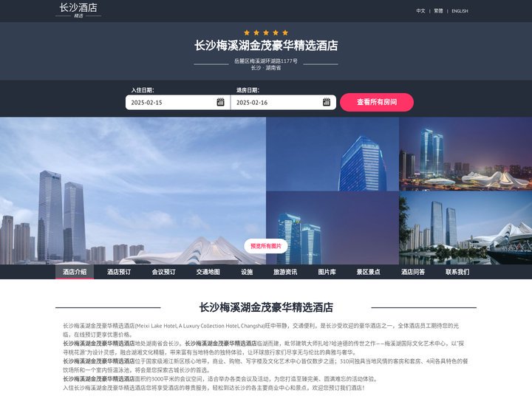The image size is (532, 399).
Task: Click the 预览所有图片 button
Action: point(266,246)
